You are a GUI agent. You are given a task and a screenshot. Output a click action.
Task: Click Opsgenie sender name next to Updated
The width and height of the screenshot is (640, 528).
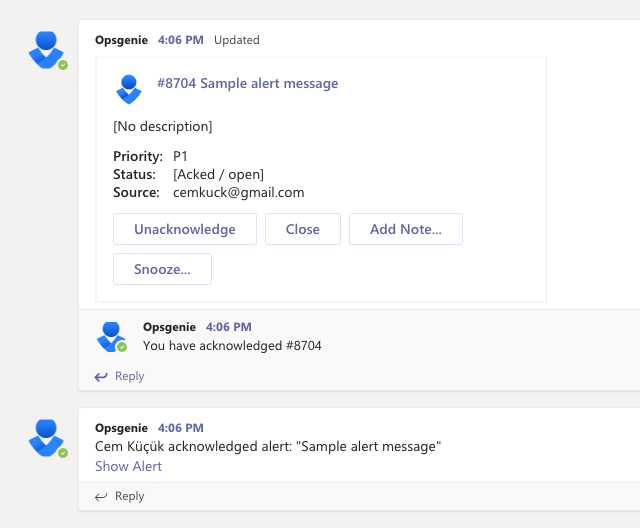121,40
